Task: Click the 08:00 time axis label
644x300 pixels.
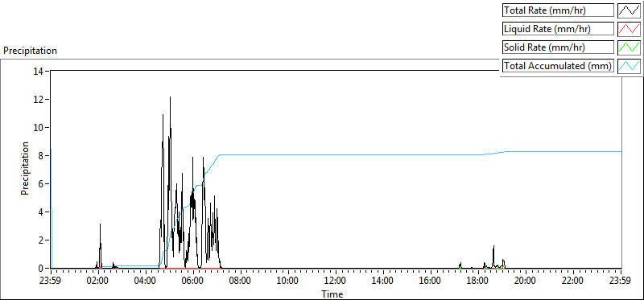Action: point(241,282)
